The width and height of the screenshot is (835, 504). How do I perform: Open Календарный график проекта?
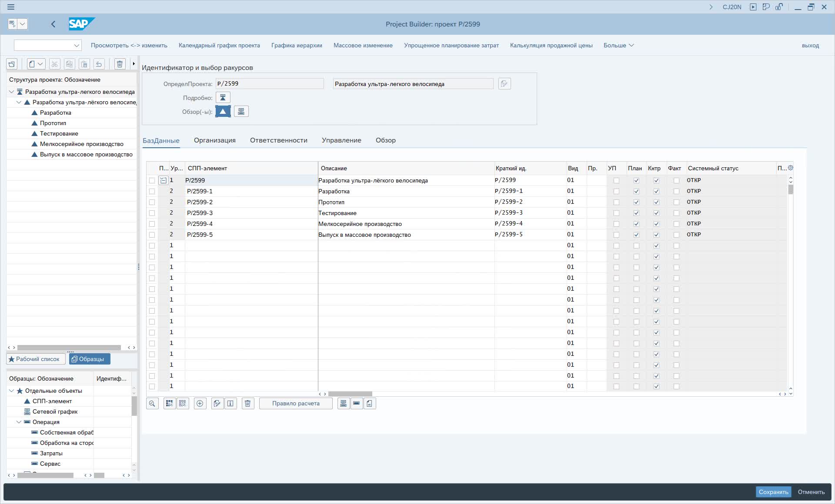click(x=219, y=45)
